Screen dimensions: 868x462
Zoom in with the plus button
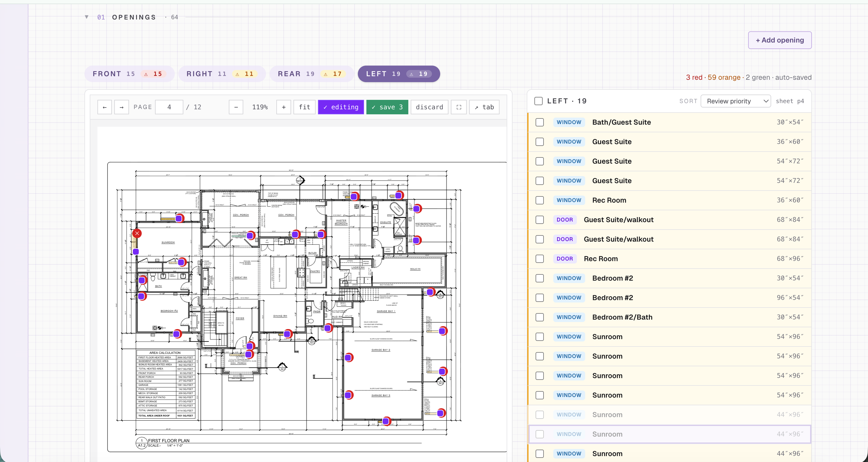pos(284,107)
